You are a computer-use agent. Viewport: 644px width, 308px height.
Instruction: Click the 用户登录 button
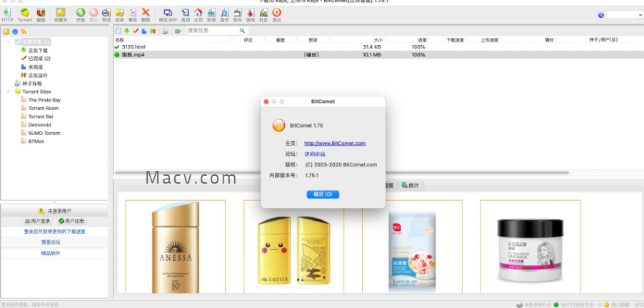click(38, 222)
